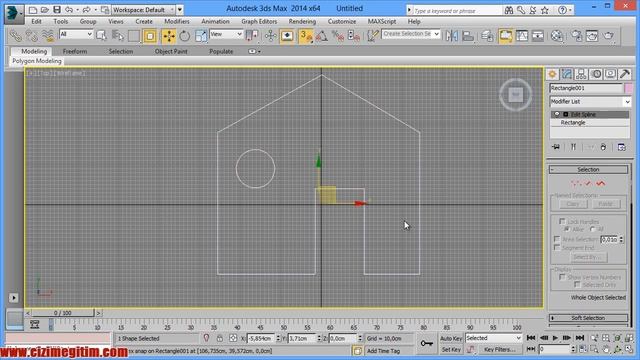Open Select by Name dialog
Screen dimensions: 640x360
tap(118, 36)
